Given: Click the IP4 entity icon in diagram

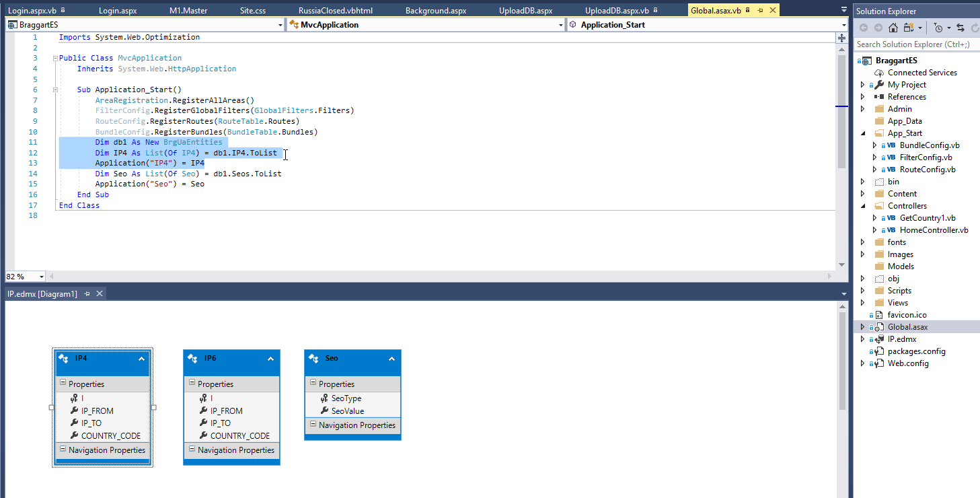Looking at the screenshot, I should (x=64, y=359).
